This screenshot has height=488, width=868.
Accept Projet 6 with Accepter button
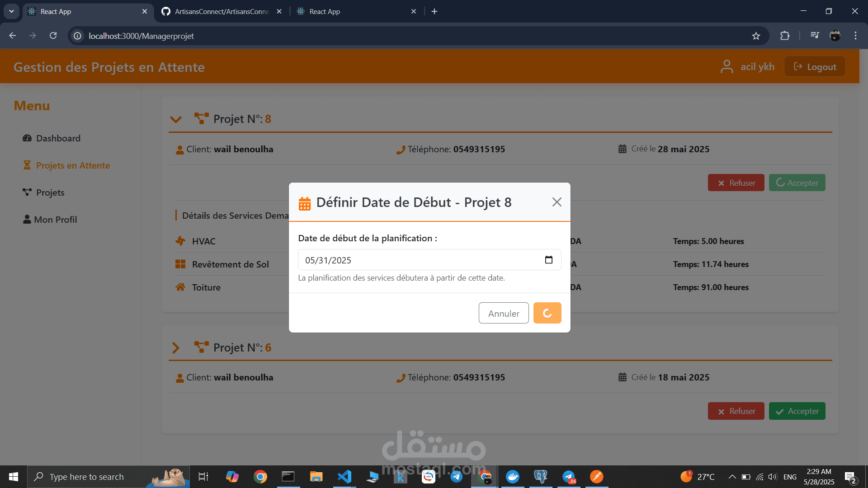tap(797, 411)
